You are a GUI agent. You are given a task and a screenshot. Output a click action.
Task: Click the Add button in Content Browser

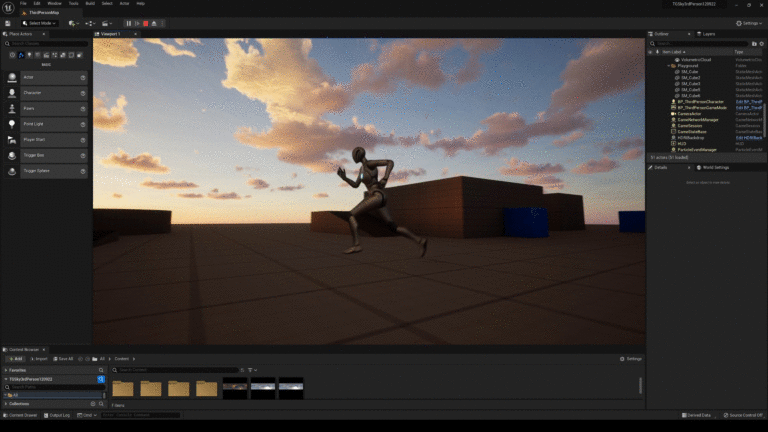[16, 359]
